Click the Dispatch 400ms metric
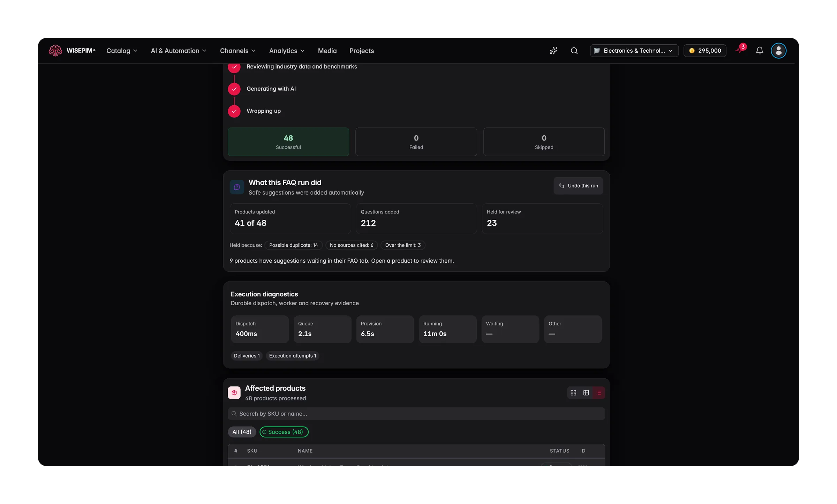The width and height of the screenshot is (837, 504). (259, 329)
